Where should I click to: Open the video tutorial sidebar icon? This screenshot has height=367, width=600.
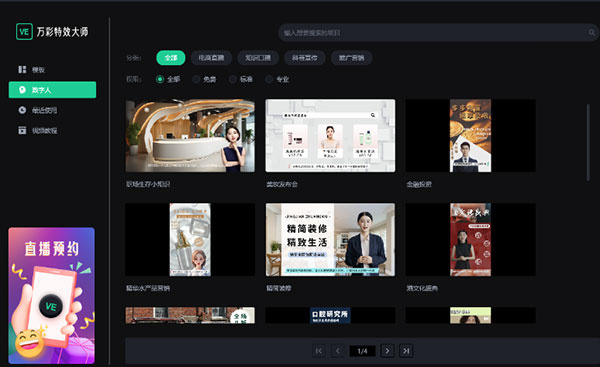22,130
